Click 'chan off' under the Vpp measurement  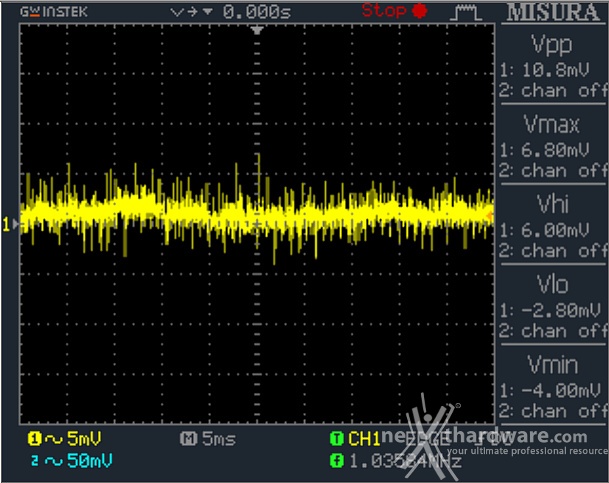[564, 91]
